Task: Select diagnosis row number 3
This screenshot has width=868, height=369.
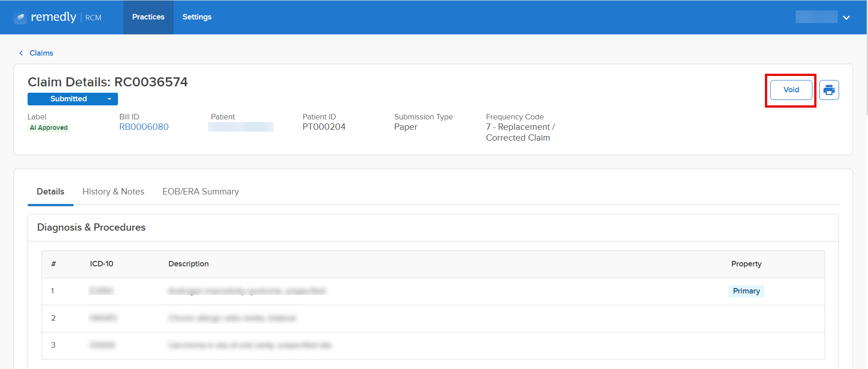Action: pos(53,345)
